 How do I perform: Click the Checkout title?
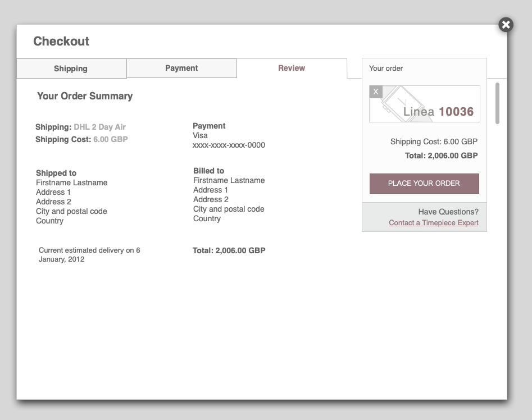click(x=61, y=41)
